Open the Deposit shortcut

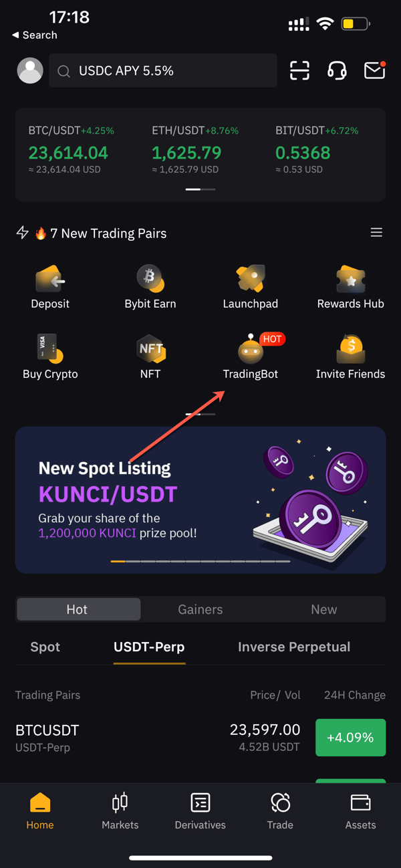(x=50, y=288)
